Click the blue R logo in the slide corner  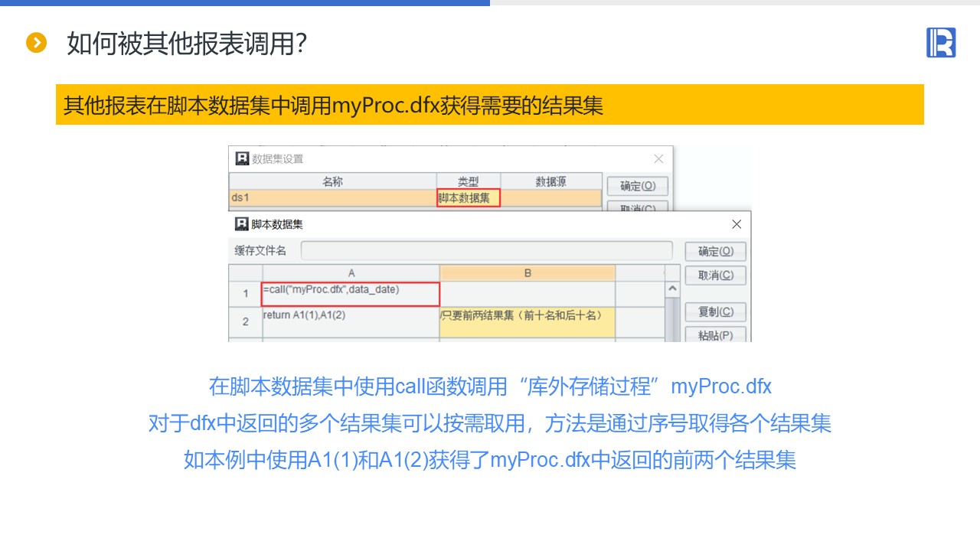pyautogui.click(x=941, y=42)
